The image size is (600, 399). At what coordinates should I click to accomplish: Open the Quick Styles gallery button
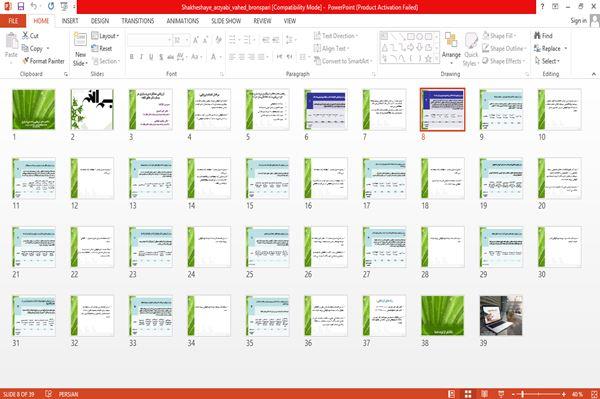[471, 49]
